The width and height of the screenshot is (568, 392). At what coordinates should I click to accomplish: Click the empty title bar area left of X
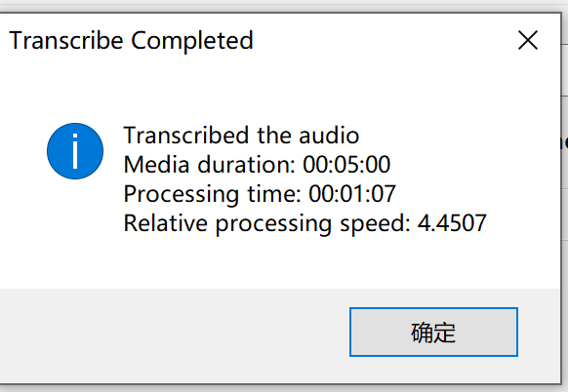[x=384, y=40]
